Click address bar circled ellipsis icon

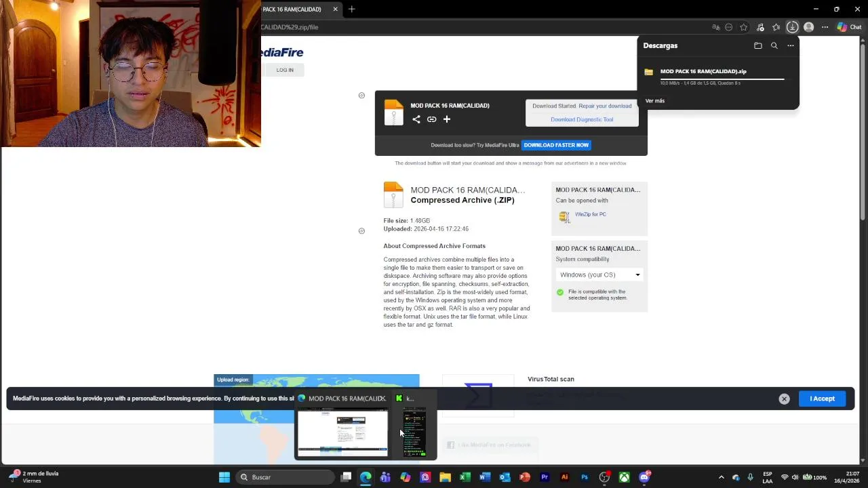click(729, 27)
